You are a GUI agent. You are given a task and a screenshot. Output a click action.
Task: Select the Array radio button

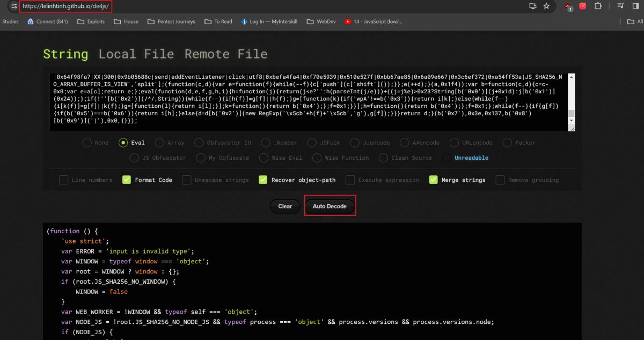click(x=159, y=143)
